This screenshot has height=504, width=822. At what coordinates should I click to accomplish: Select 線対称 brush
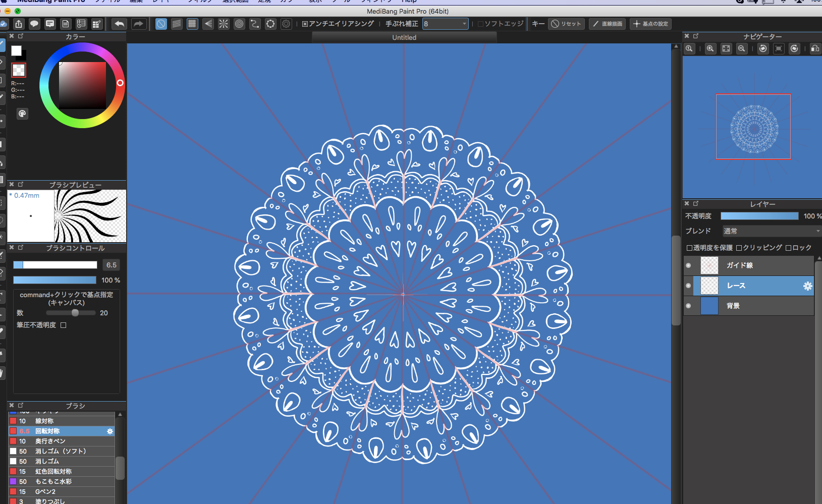[x=62, y=421]
